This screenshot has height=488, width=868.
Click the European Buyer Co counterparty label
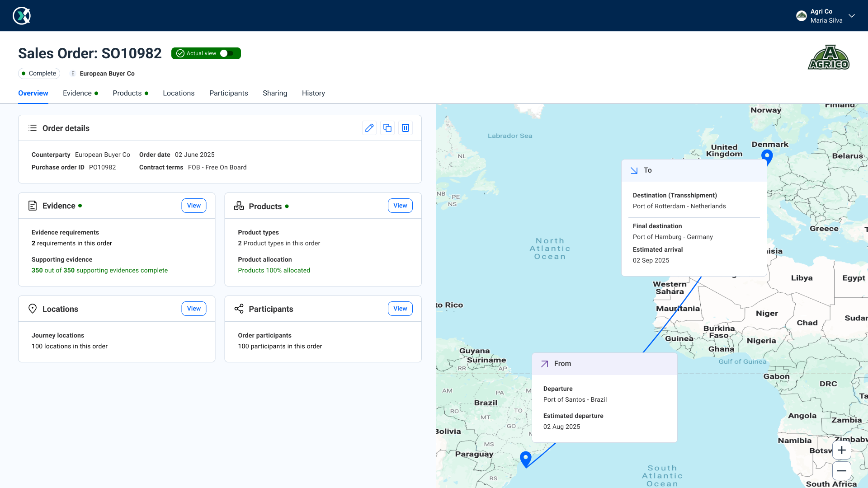[x=107, y=74]
